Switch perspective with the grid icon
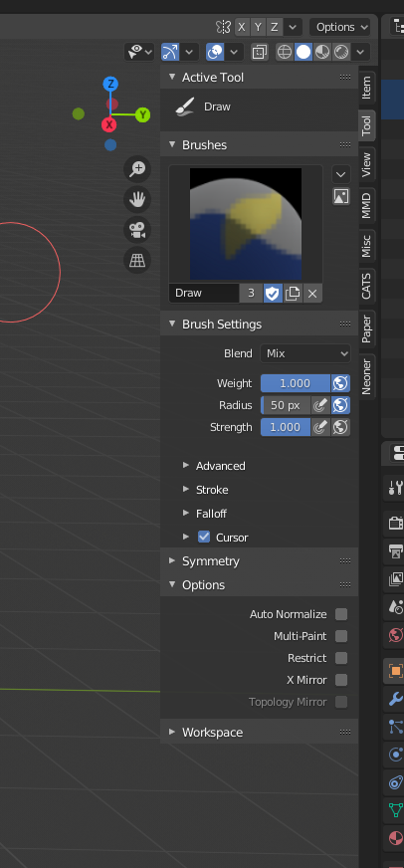Screen dimensions: 404x868 pos(137,260)
